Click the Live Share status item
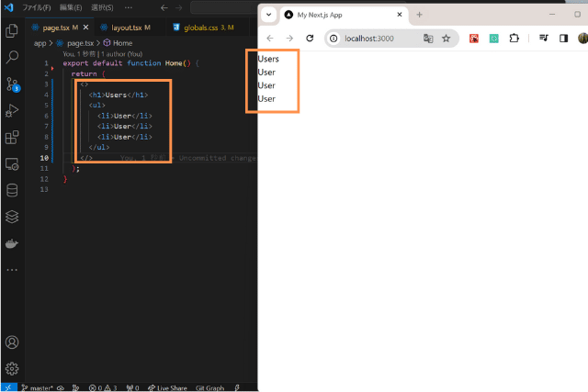The width and height of the screenshot is (588, 392). 167,388
